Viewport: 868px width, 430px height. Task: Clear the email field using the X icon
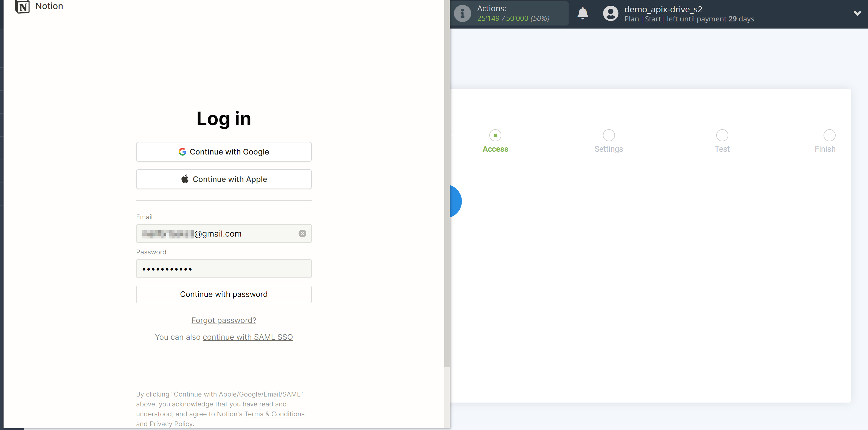pos(302,233)
